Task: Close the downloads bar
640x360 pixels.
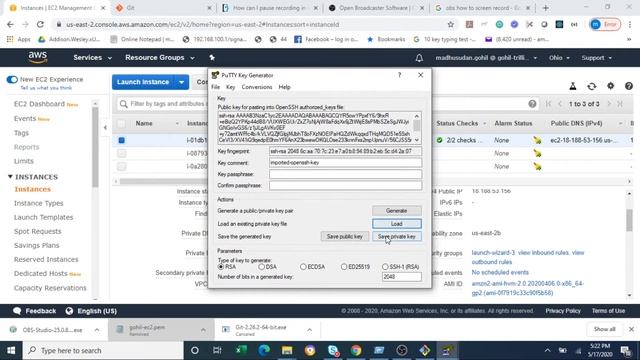Action: point(631,329)
